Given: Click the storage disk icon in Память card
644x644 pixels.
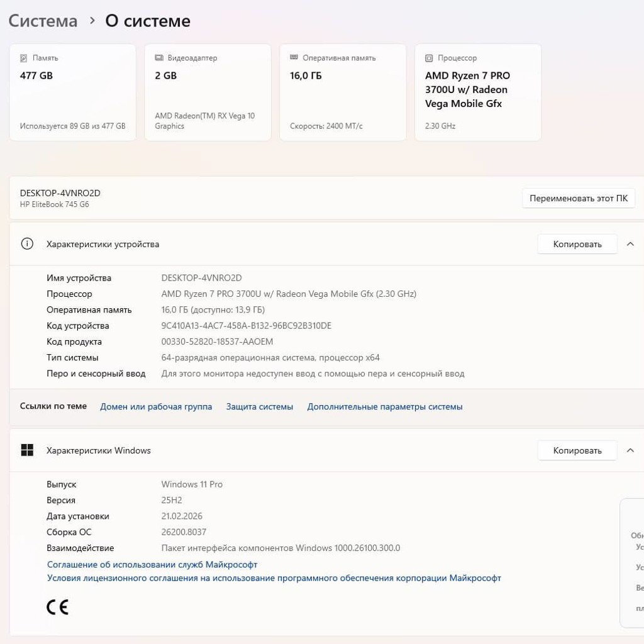Looking at the screenshot, I should click(x=24, y=58).
